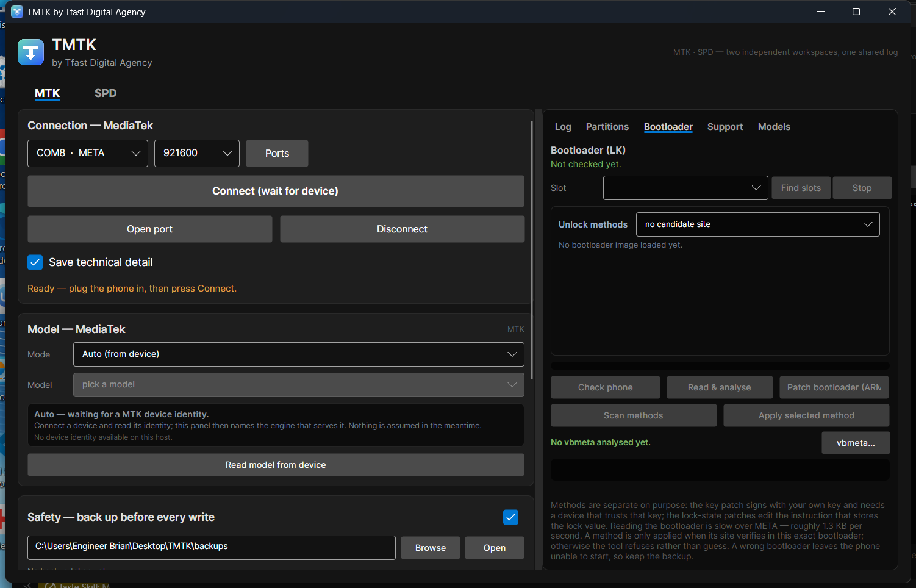
Task: Click the Scan methods button
Action: click(634, 415)
